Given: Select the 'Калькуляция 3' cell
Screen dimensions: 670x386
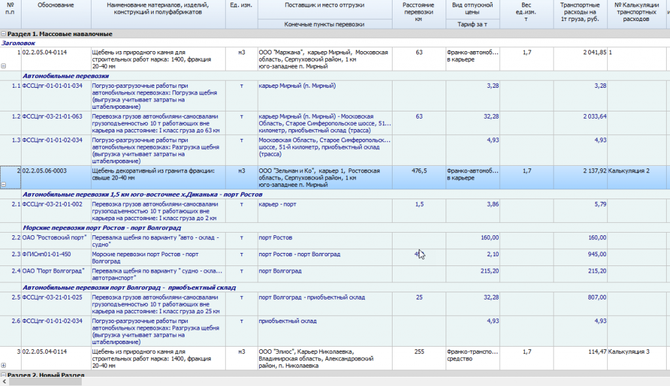Looking at the screenshot, I should pyautogui.click(x=636, y=358).
